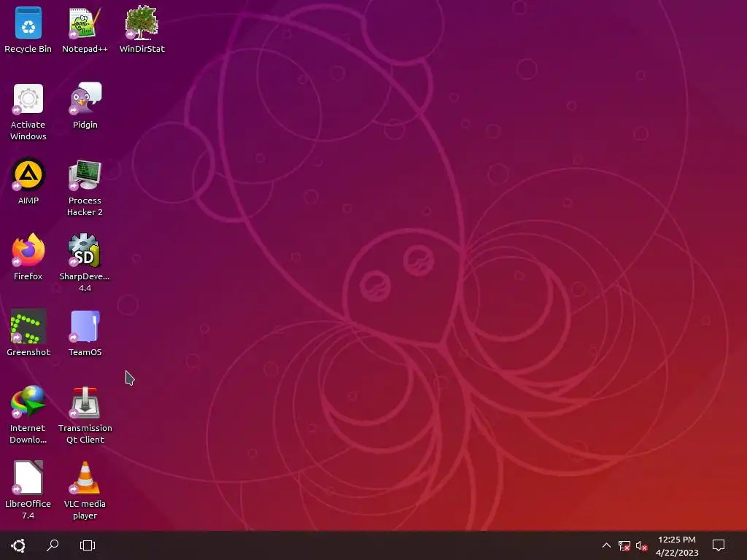Click the disconnected network tray icon
The height and width of the screenshot is (560, 747).
click(624, 545)
